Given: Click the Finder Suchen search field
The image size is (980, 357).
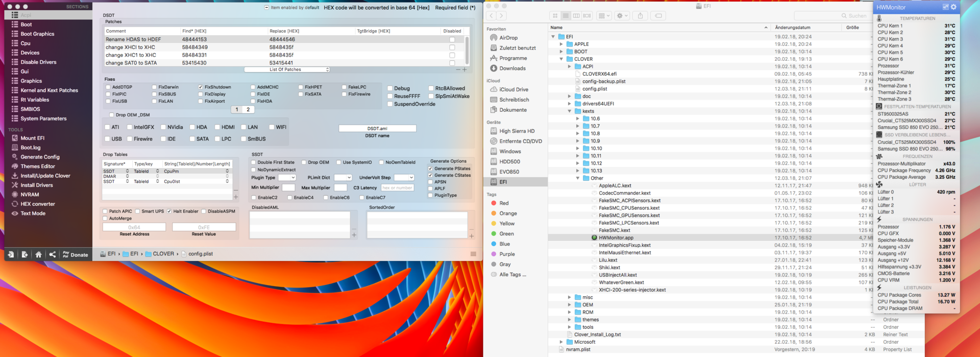Looking at the screenshot, I should [832, 16].
